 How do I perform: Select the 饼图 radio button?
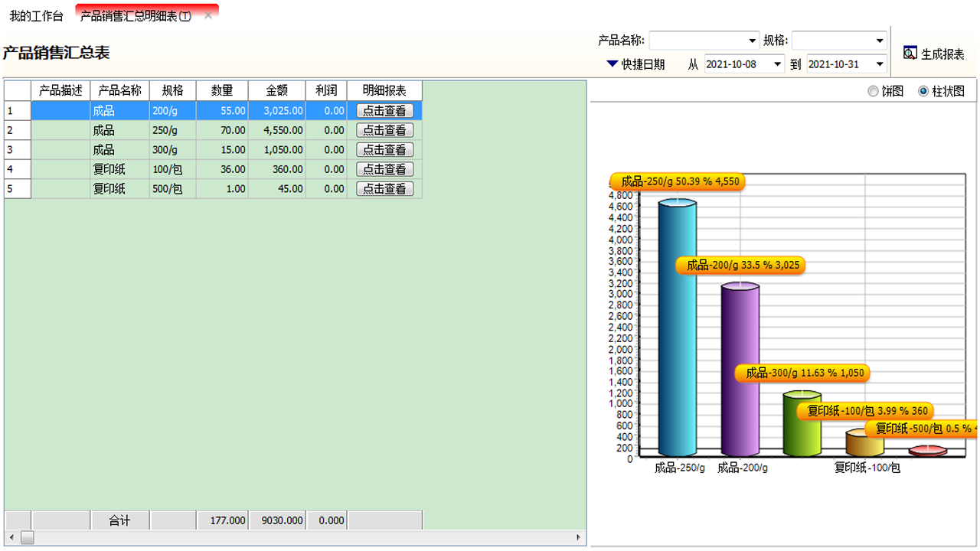coord(873,90)
